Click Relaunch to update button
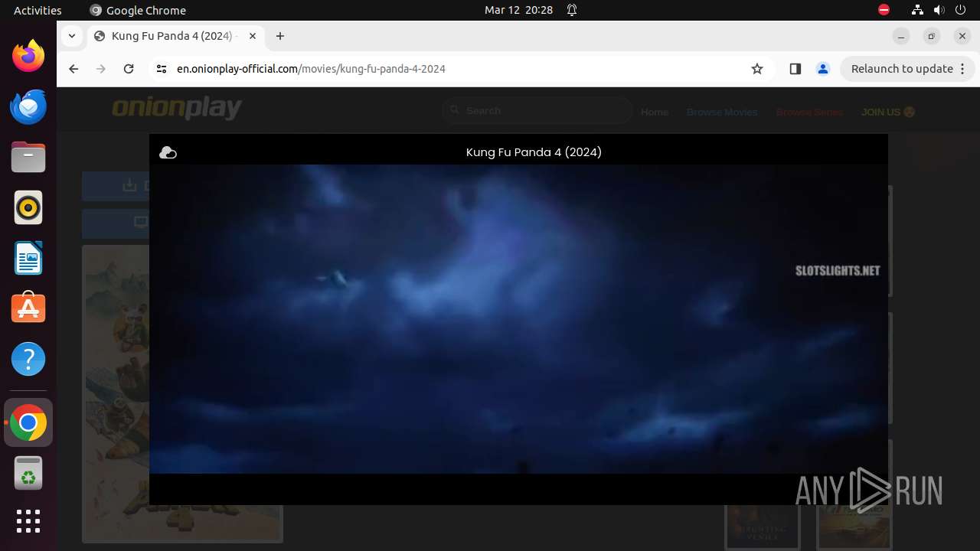 pos(907,69)
